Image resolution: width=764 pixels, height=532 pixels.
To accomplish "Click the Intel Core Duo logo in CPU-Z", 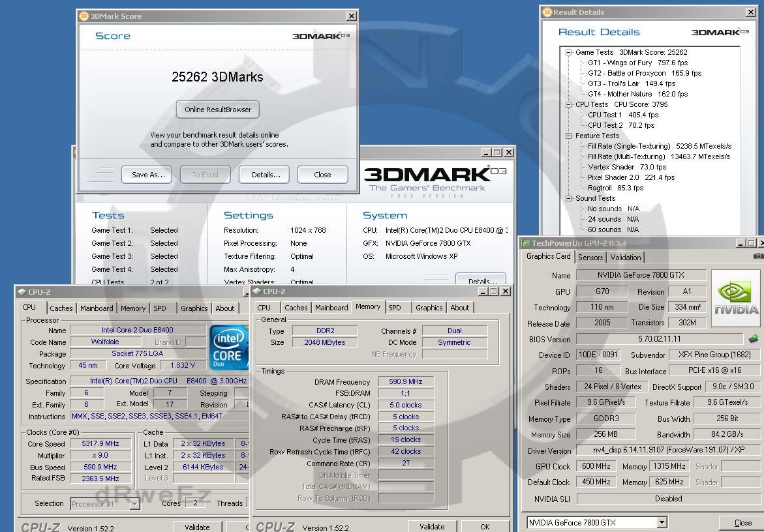I will 229,347.
